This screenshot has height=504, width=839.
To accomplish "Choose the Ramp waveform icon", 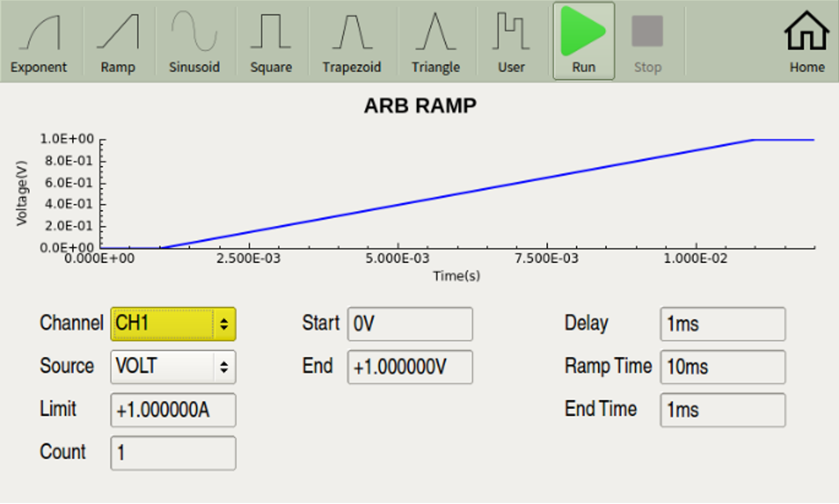I will coord(118,42).
